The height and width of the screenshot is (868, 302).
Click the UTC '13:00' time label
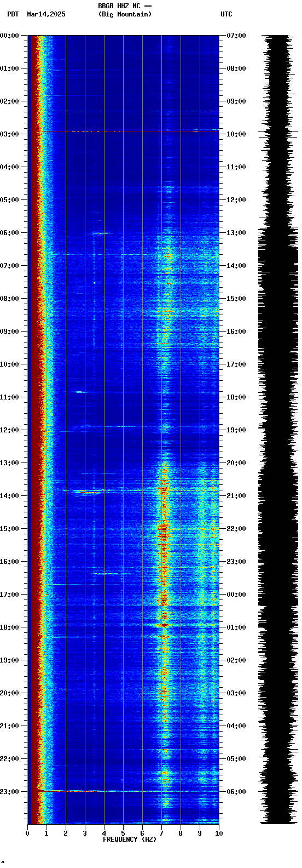(x=236, y=233)
